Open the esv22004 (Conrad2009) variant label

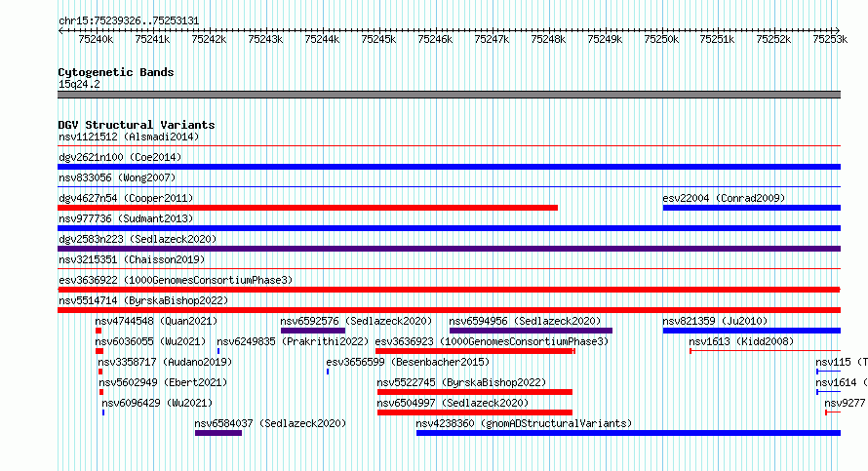click(x=724, y=198)
